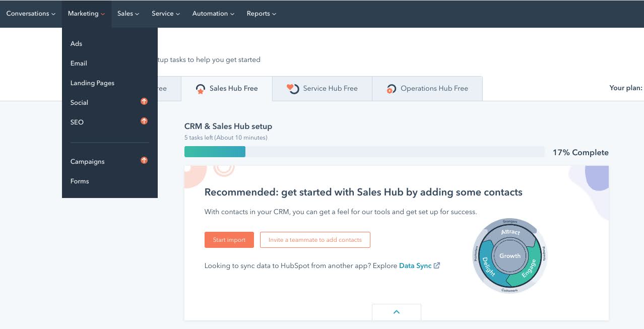Viewport: 644px width, 329px height.
Task: Collapse the Marketing dropdown menu
Action: pos(86,14)
